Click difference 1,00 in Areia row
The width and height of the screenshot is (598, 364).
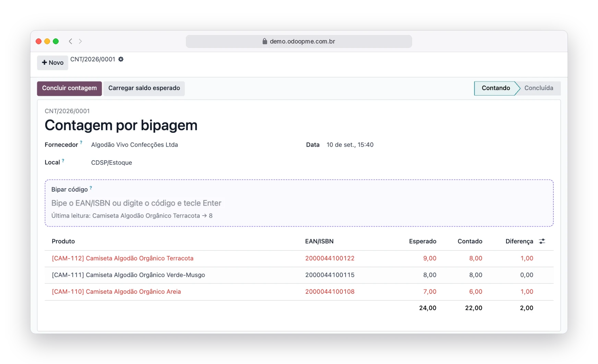[527, 292]
